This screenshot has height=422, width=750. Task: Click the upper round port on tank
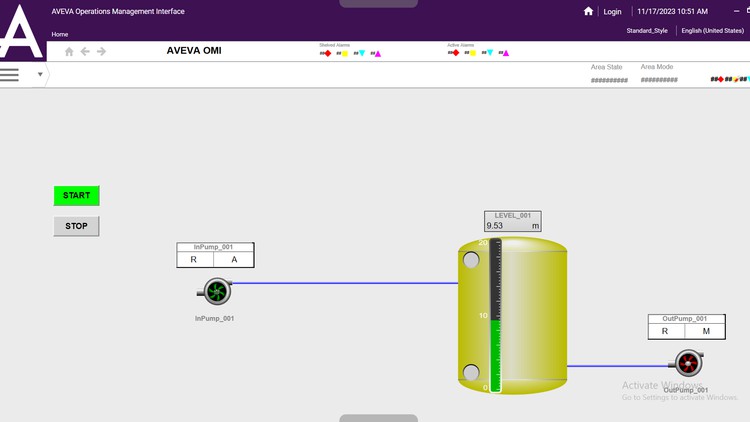click(471, 260)
